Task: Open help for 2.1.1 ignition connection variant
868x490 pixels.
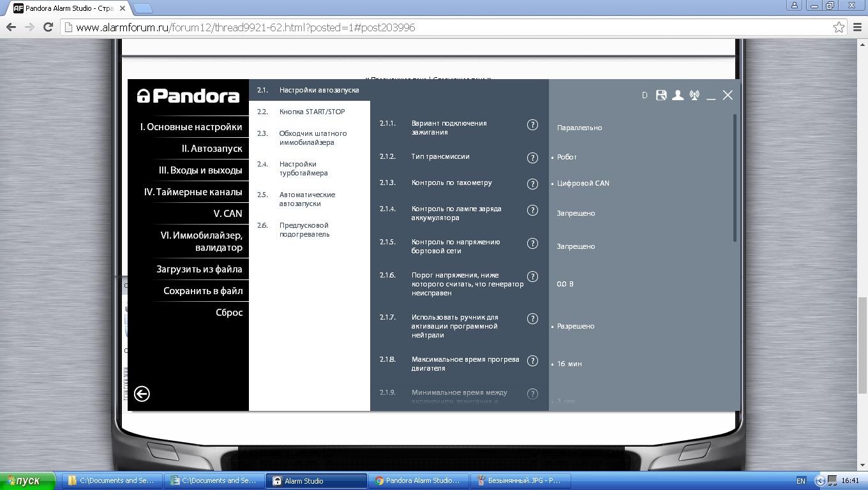Action: pyautogui.click(x=532, y=124)
